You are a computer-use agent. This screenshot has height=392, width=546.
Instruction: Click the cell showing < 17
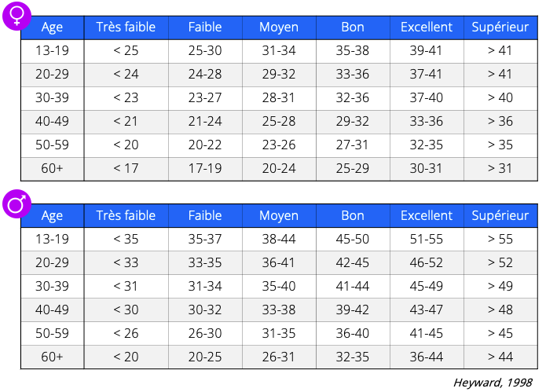click(126, 169)
